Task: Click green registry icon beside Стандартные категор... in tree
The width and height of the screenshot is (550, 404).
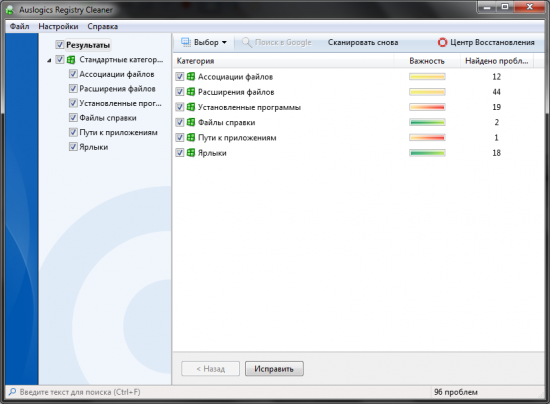Action: [x=71, y=60]
